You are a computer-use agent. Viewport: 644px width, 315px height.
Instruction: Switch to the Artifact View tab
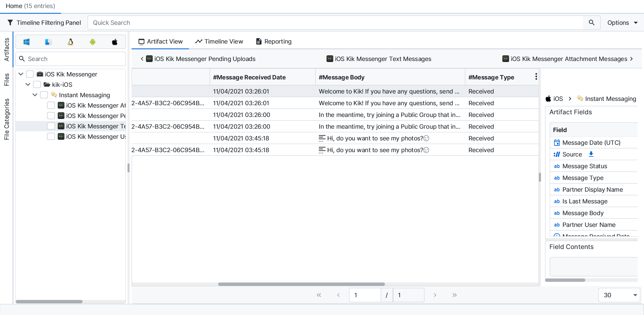click(160, 41)
